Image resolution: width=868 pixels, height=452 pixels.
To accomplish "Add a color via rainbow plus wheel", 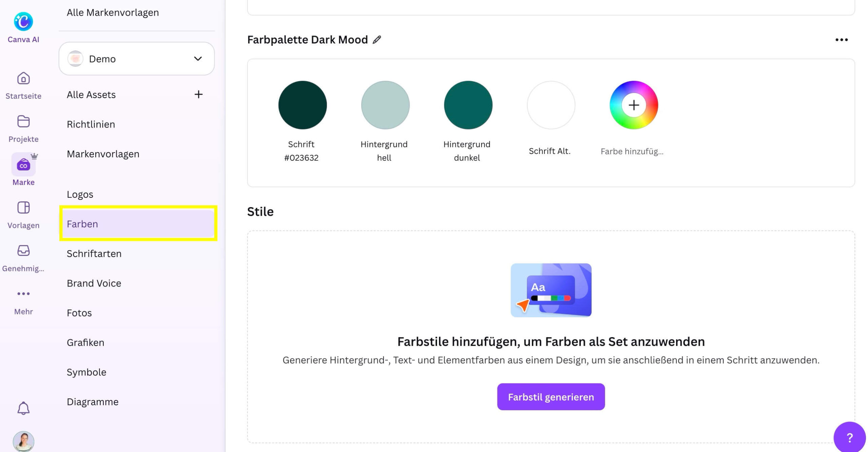I will [x=633, y=105].
